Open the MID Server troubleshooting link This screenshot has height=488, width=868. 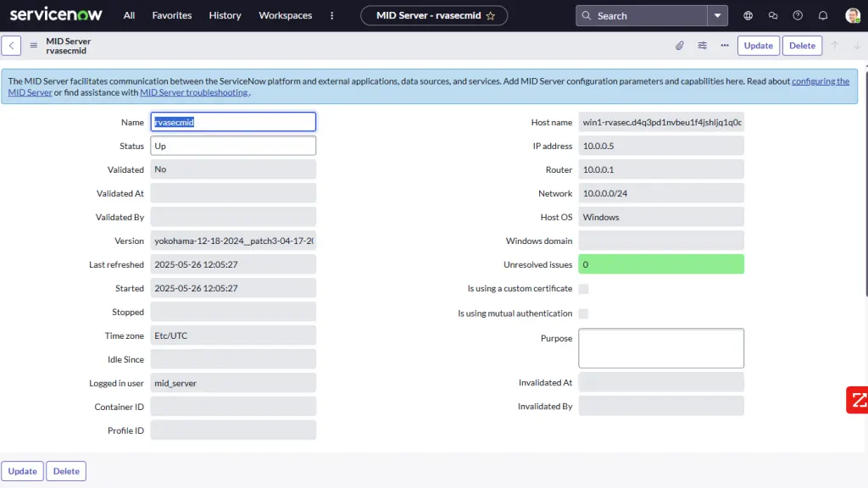pos(194,92)
